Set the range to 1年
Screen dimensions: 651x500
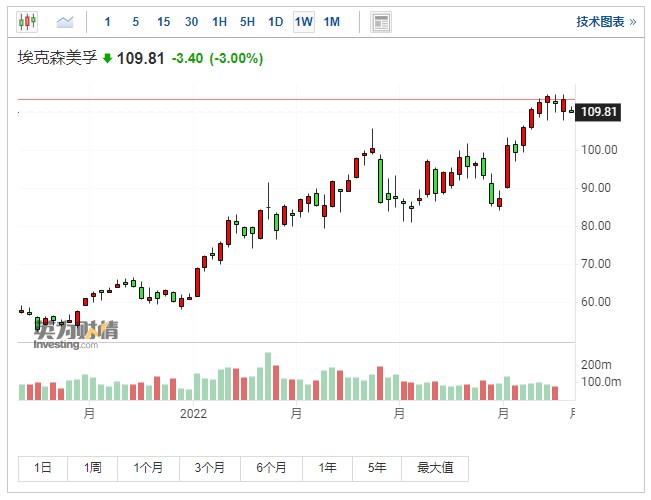[327, 467]
